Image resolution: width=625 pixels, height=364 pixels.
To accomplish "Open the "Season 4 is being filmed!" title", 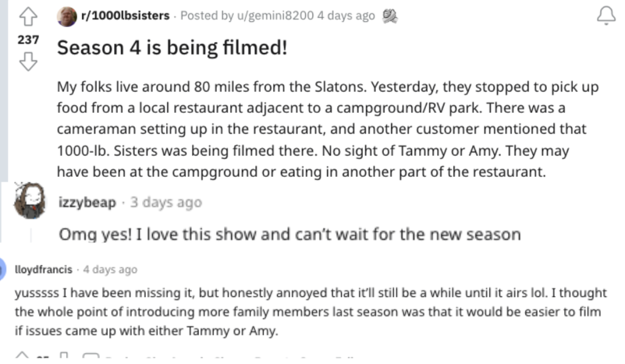I will pos(172,48).
